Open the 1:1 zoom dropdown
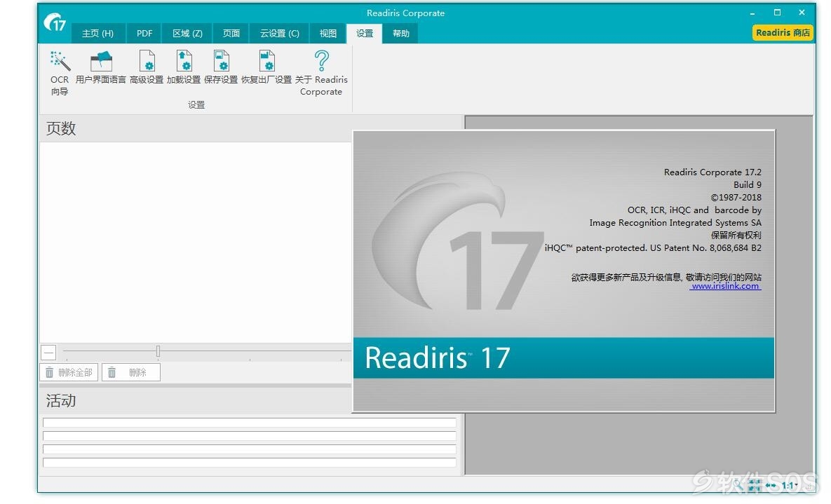 790,486
